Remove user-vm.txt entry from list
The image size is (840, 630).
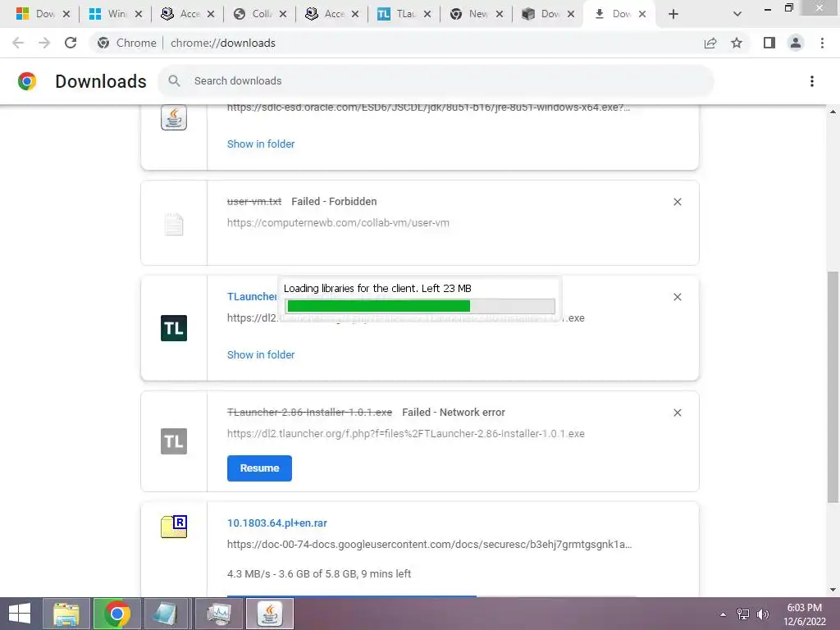[x=677, y=202]
